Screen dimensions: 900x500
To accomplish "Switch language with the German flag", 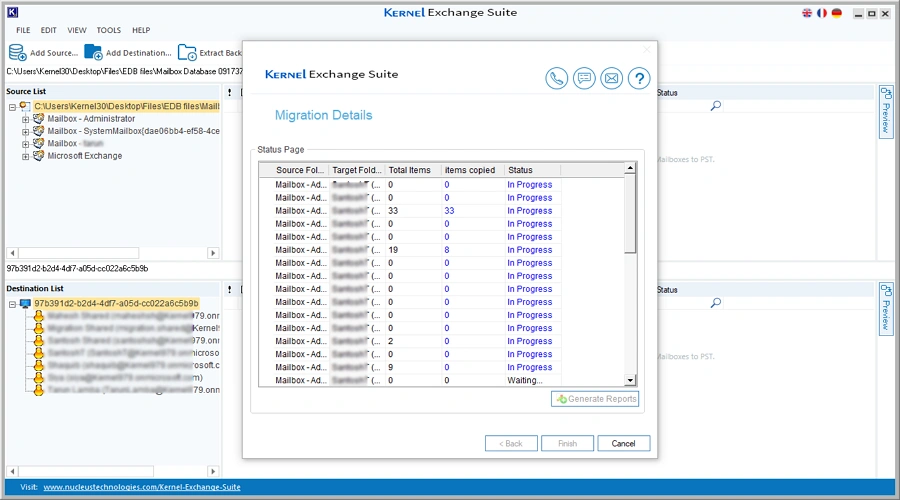I will coord(836,13).
